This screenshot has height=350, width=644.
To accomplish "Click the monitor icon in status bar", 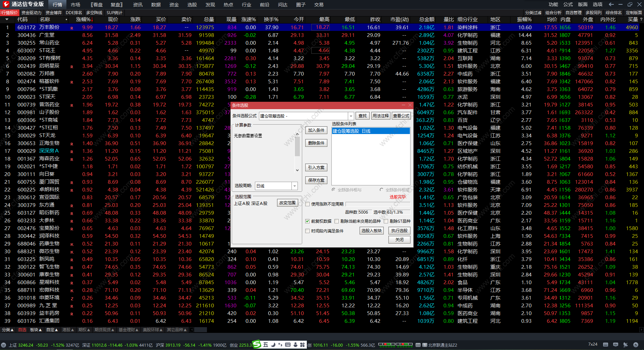I will [x=615, y=345].
